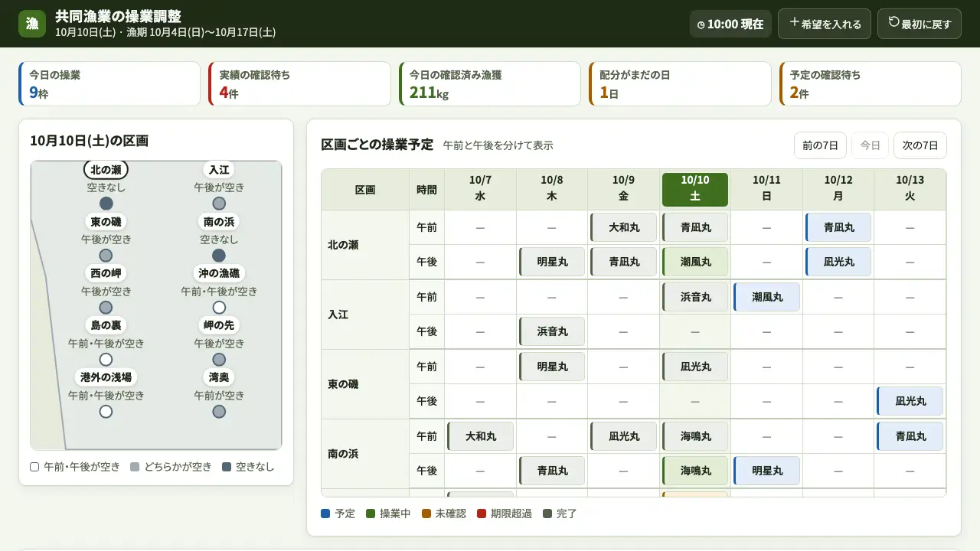Click the empty 東の磯 午後 10/10 slot
The height and width of the screenshot is (551, 980).
pos(695,401)
